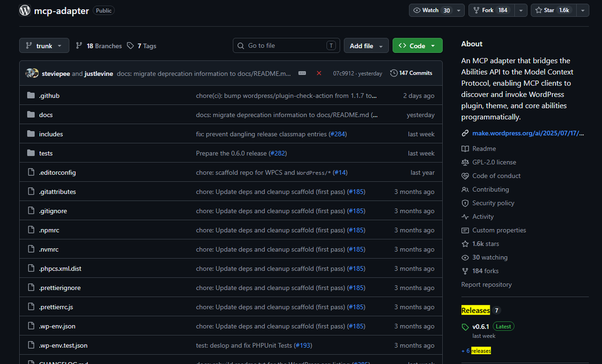This screenshot has height=364, width=602.
Task: Click the failed checks red X icon
Action: (x=319, y=73)
